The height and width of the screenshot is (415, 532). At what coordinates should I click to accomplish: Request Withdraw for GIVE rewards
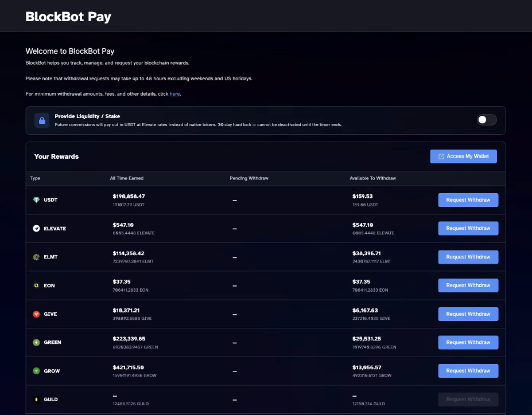pyautogui.click(x=468, y=314)
